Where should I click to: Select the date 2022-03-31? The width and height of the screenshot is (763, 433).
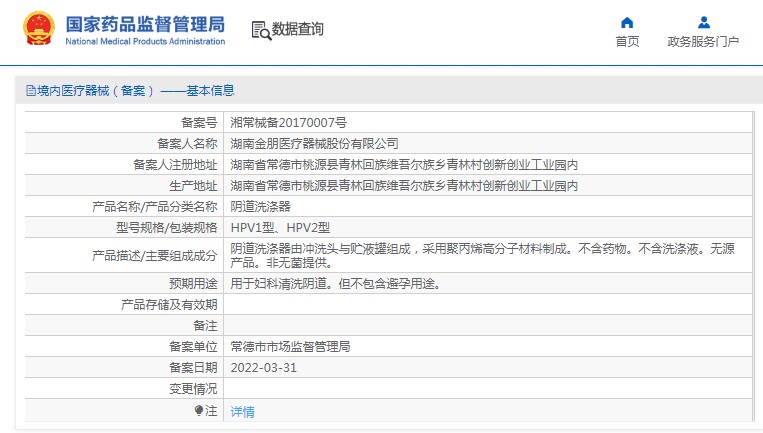[x=264, y=368]
